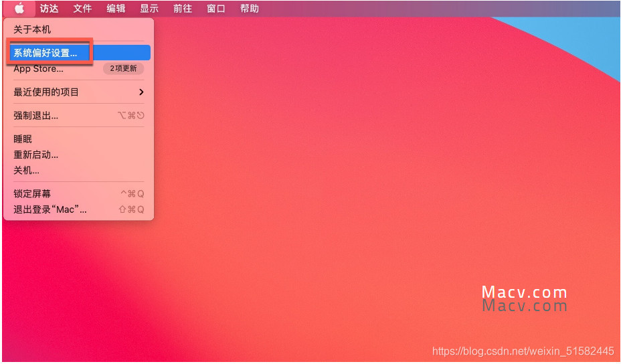
Task: Select 系统偏好设置... menu entry
Action: (x=78, y=53)
